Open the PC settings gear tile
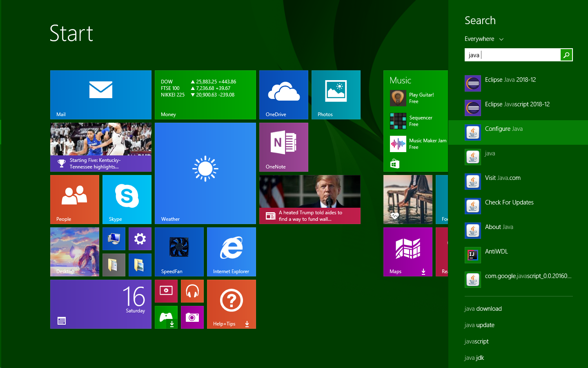This screenshot has height=368, width=588. pos(140,239)
